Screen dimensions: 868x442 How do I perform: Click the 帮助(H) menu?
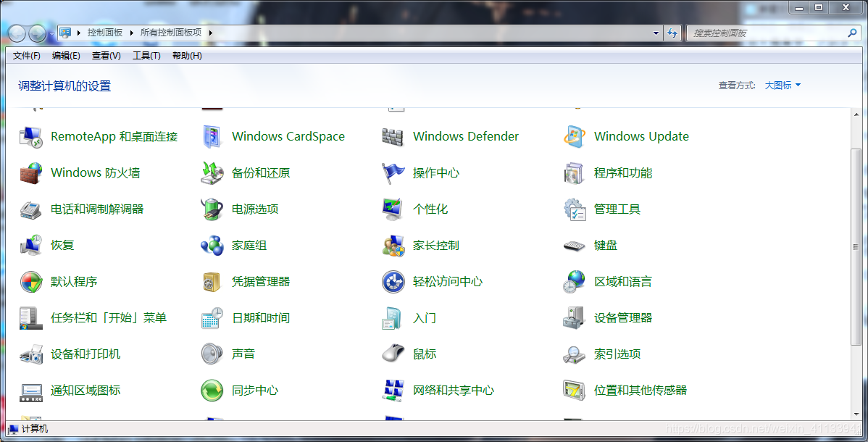point(185,56)
